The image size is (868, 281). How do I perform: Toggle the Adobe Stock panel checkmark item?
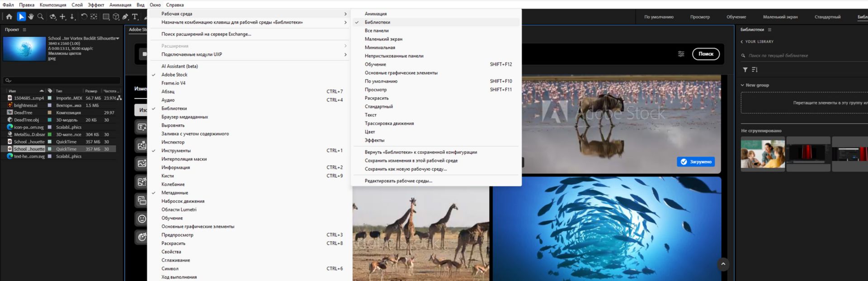coord(175,75)
